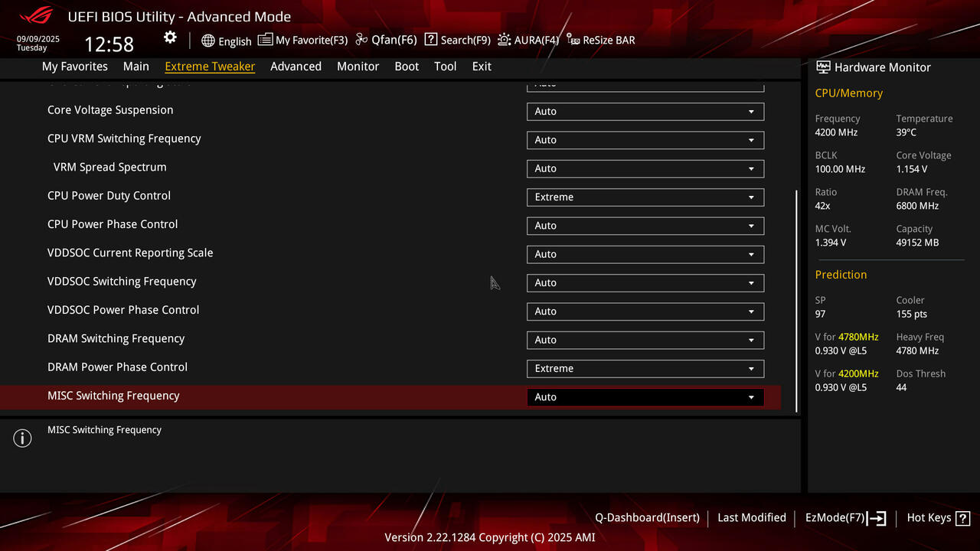
Task: Launch Qfan(F6) fan control icon
Action: click(361, 40)
